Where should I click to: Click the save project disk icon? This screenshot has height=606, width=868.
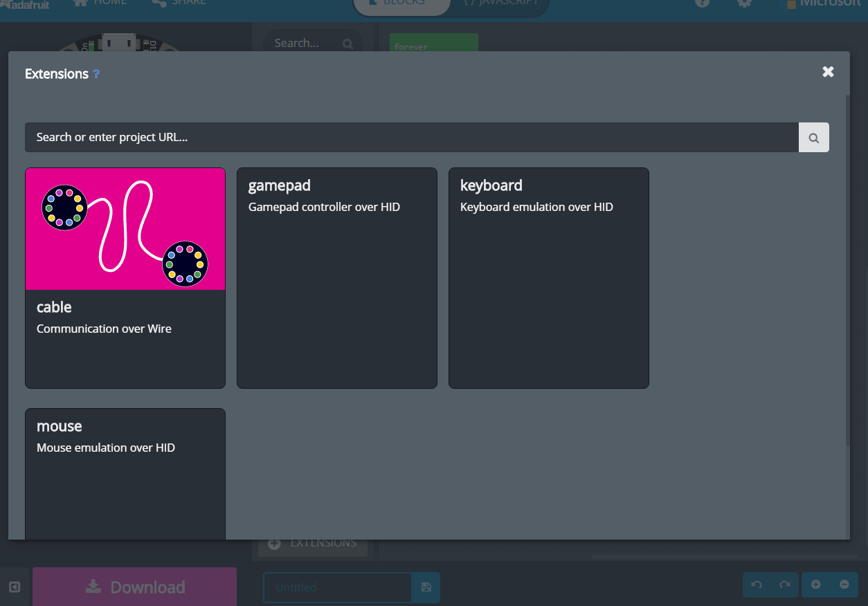pos(426,587)
